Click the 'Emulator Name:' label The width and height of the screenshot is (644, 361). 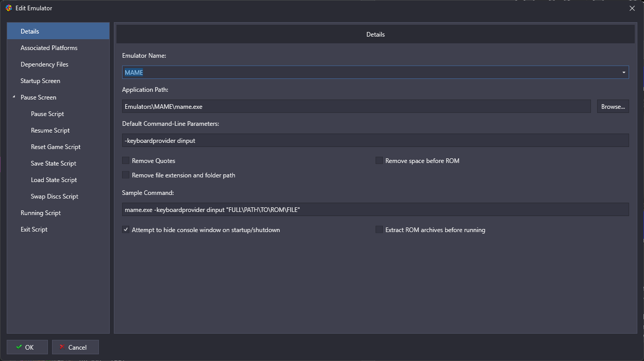[x=144, y=55]
